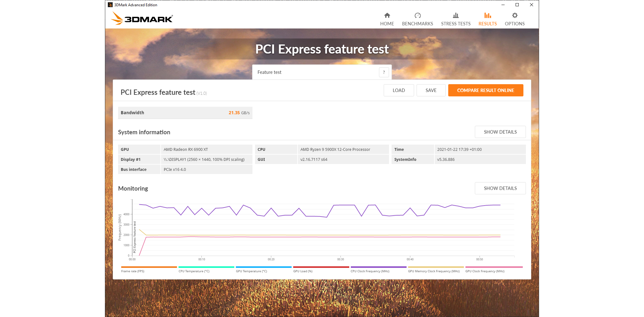The width and height of the screenshot is (644, 317).
Task: Toggle CPU Clock Frequency legend swatch
Action: click(378, 267)
